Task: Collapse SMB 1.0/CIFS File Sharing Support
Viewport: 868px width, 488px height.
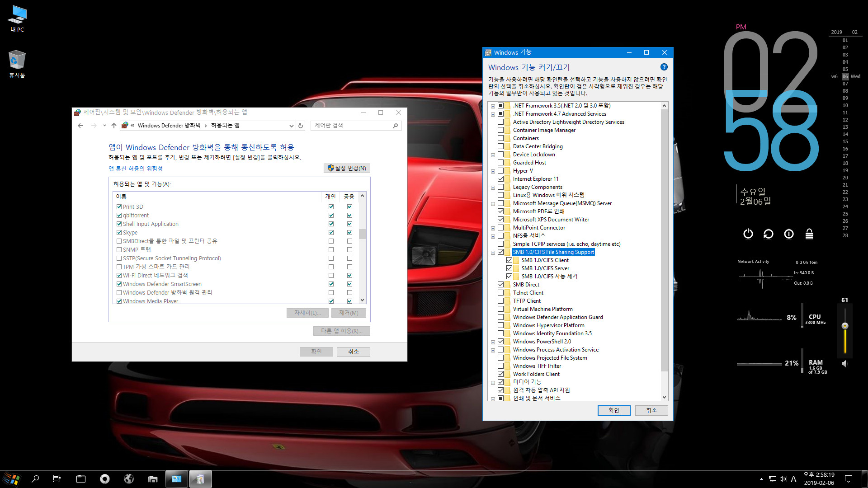Action: point(493,253)
